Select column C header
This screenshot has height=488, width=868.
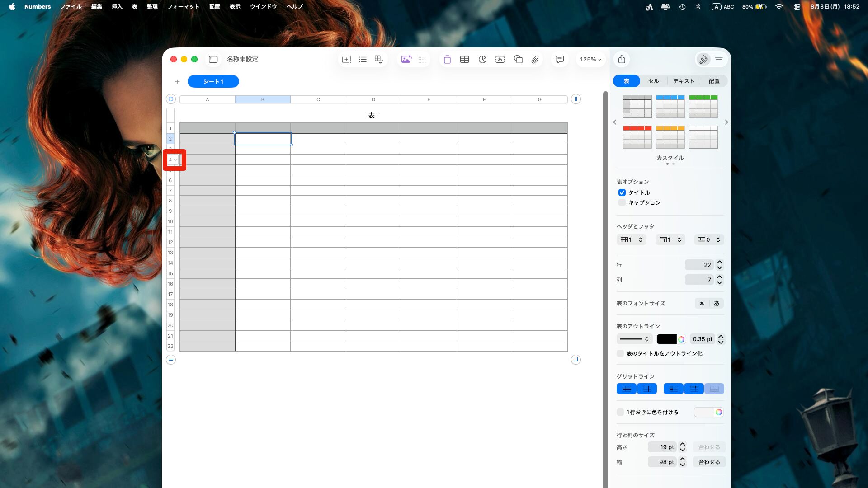pyautogui.click(x=318, y=99)
